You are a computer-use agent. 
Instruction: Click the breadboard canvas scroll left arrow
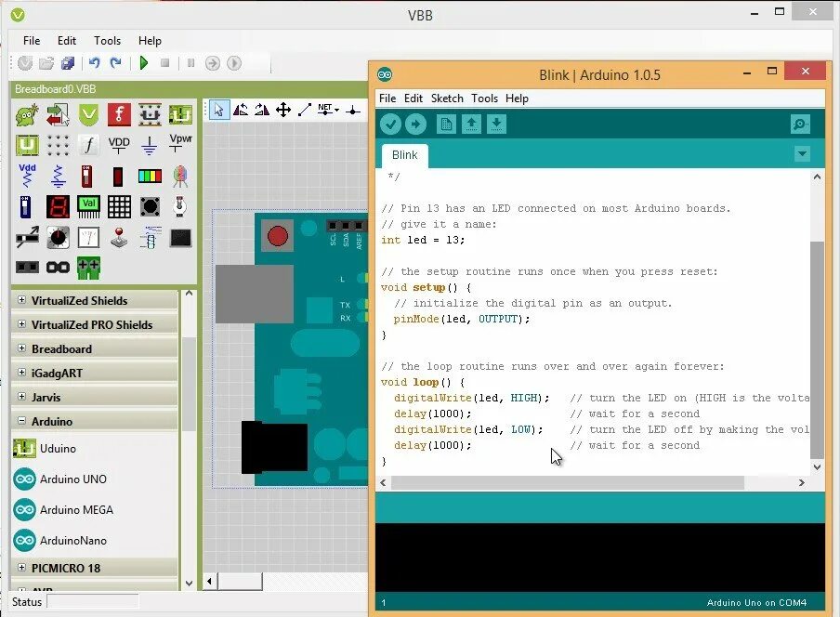click(x=209, y=581)
